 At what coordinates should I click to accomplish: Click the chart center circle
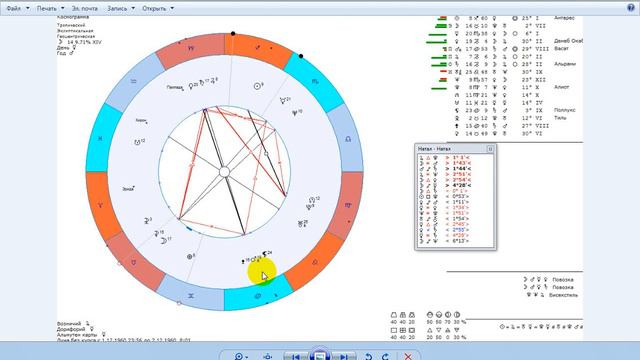224,172
